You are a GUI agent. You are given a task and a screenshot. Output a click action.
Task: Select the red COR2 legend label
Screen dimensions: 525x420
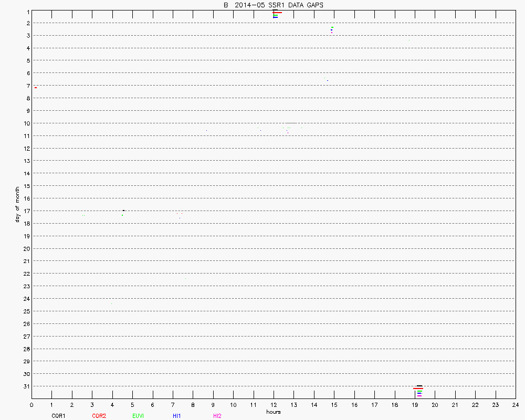[99, 416]
